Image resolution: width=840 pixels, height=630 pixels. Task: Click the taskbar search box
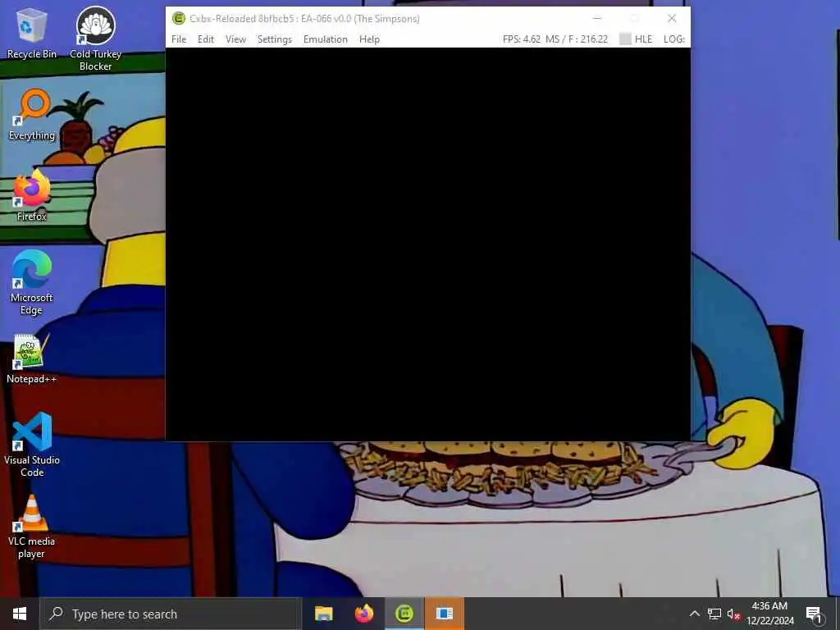click(x=171, y=614)
